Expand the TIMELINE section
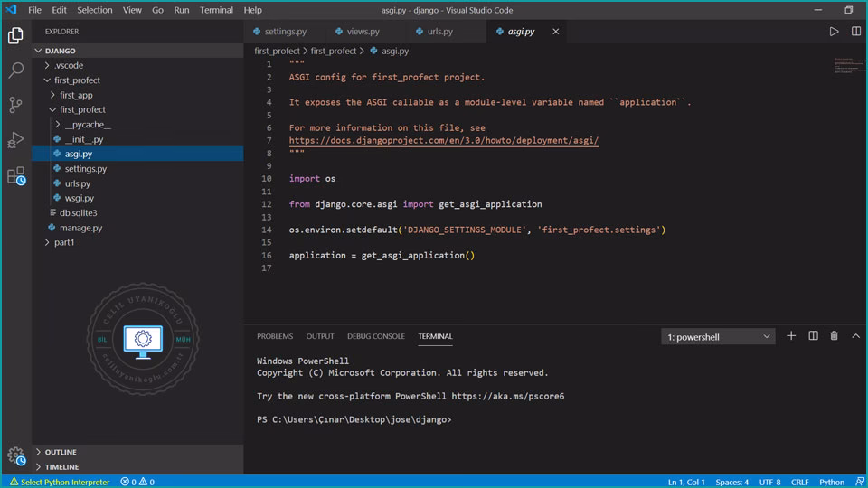This screenshot has width=868, height=488. [x=137, y=467]
